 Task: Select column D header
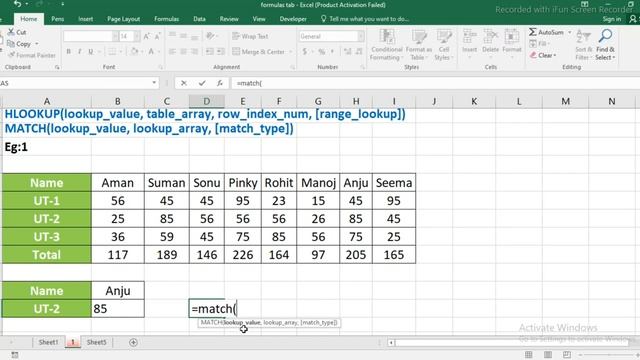pos(207,101)
